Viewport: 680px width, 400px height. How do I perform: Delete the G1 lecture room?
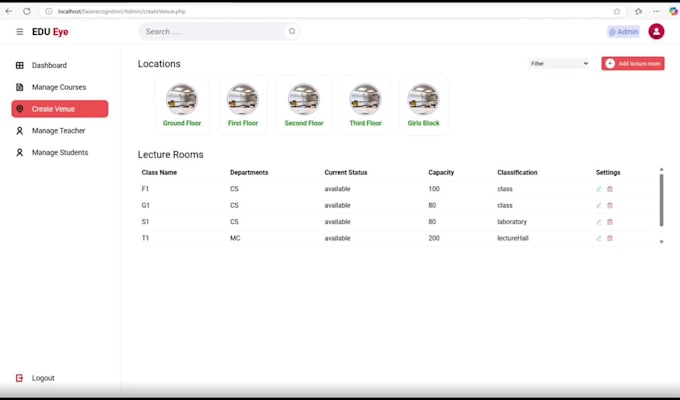(x=610, y=205)
